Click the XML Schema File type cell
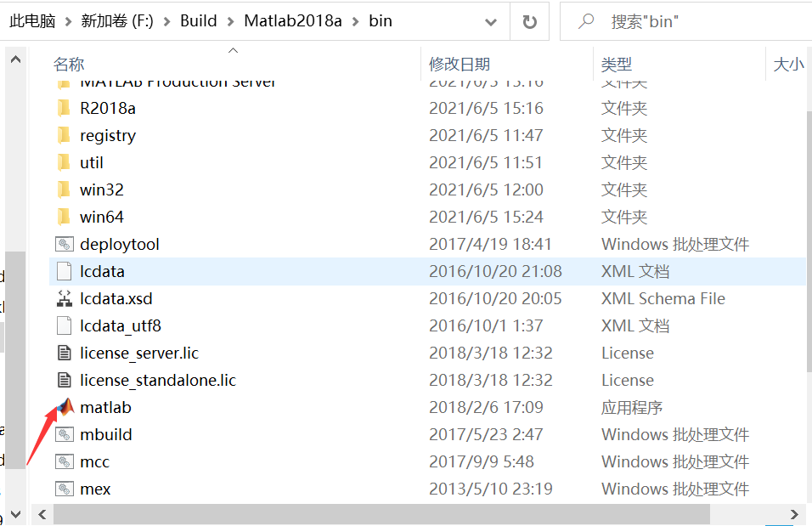This screenshot has height=526, width=812. pyautogui.click(x=663, y=298)
